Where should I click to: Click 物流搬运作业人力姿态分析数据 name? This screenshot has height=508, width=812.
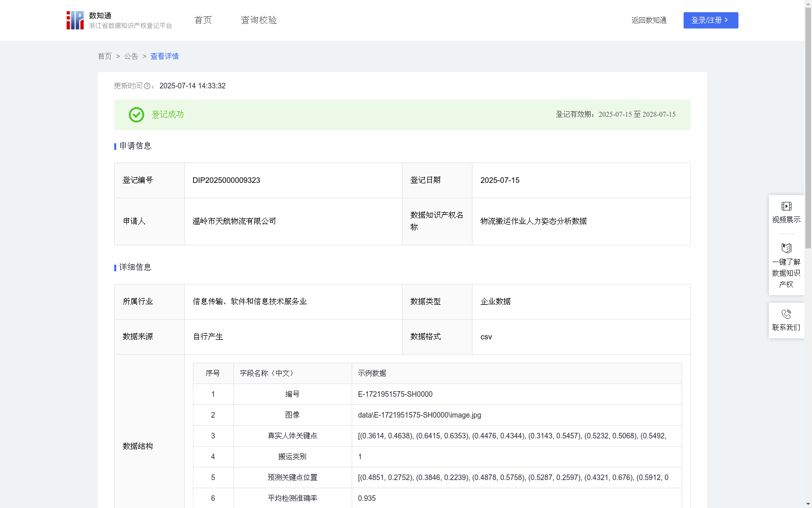(533, 221)
